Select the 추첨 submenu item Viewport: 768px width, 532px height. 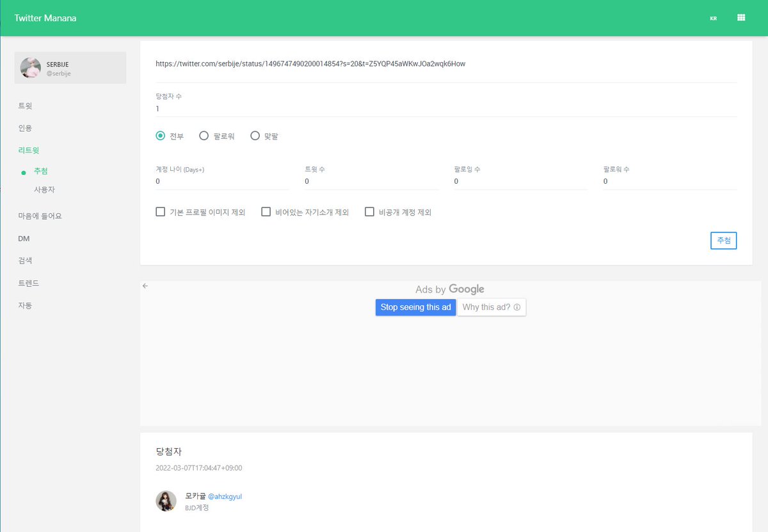[41, 171]
